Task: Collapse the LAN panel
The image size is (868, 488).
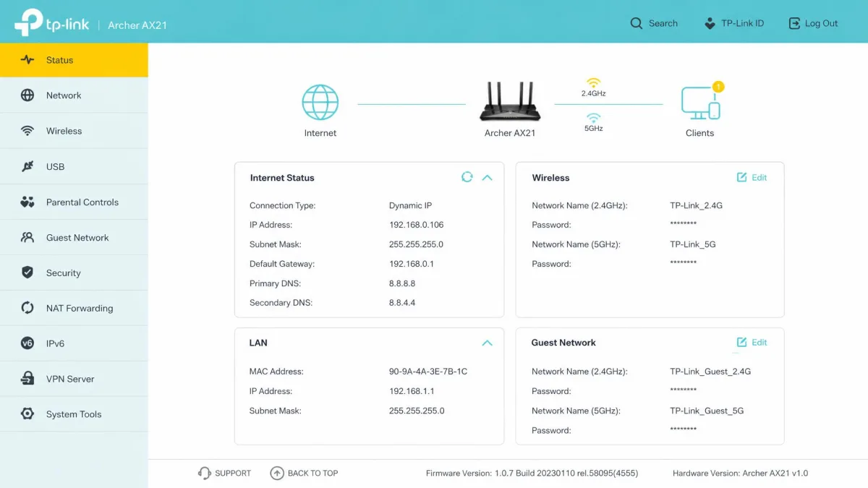Action: [488, 343]
